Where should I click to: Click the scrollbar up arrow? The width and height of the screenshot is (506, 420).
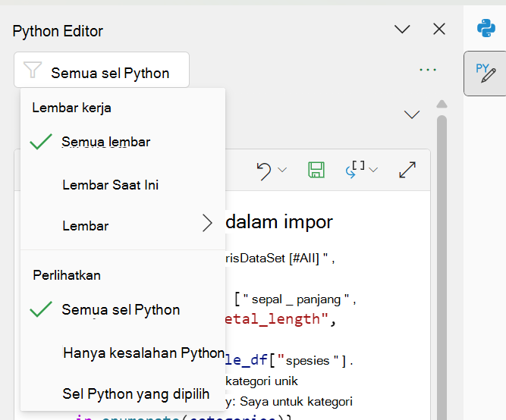[442, 104]
